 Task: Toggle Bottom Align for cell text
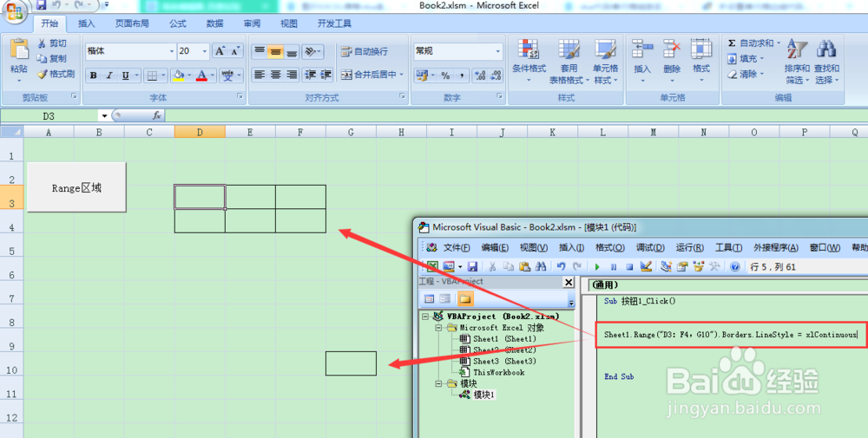(x=291, y=51)
